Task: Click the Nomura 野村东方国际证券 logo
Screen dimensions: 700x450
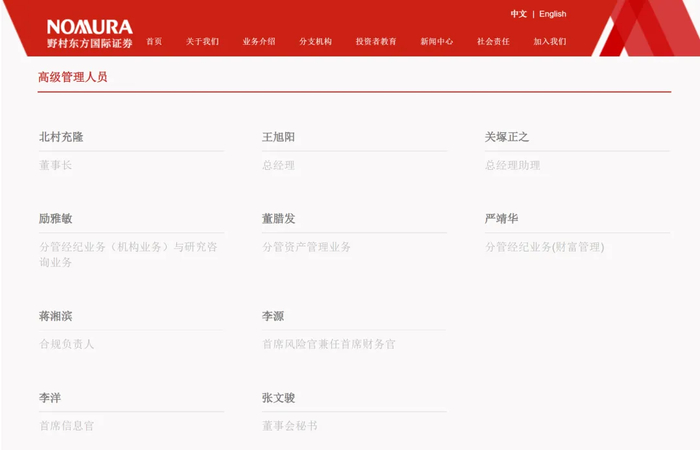Action: 90,33
